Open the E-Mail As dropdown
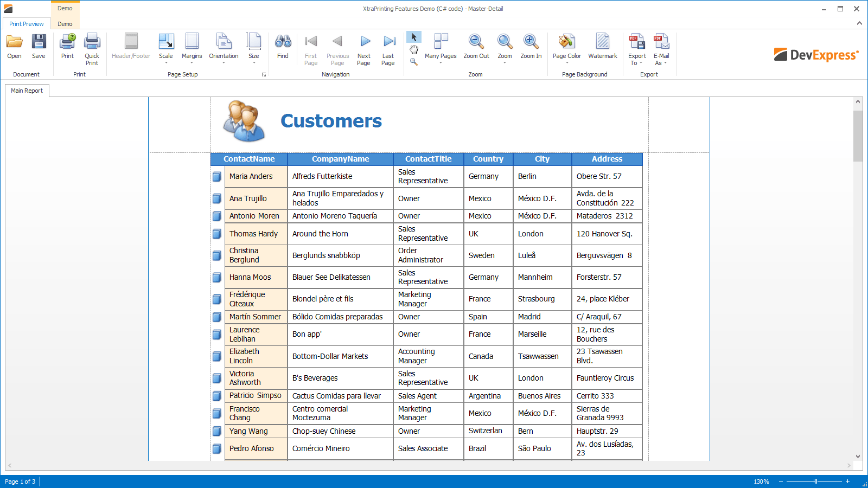The height and width of the screenshot is (488, 868). pos(661,49)
